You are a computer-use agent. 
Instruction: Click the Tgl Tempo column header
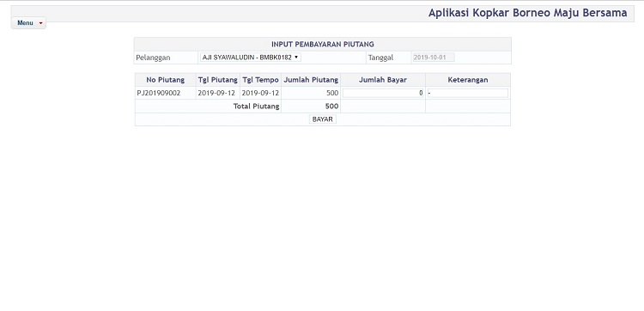point(260,80)
